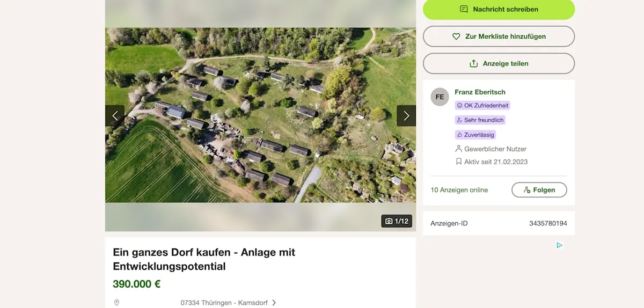Show next photo with right arrow
Viewport: 644px width, 308px height.
406,115
